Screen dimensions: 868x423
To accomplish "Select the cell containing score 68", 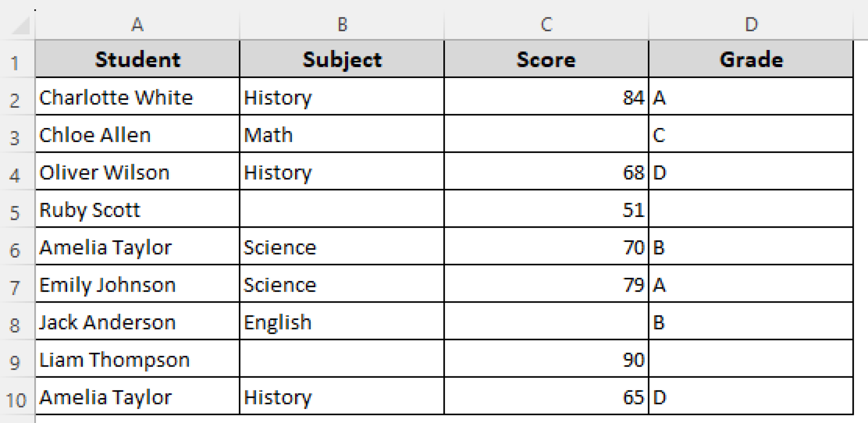I will pos(546,172).
